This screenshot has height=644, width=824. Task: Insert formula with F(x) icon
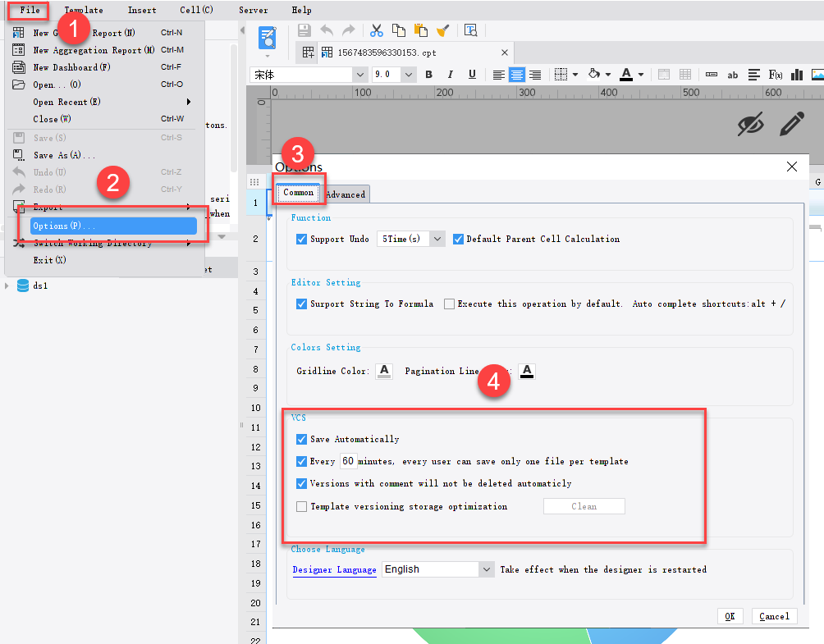point(775,75)
